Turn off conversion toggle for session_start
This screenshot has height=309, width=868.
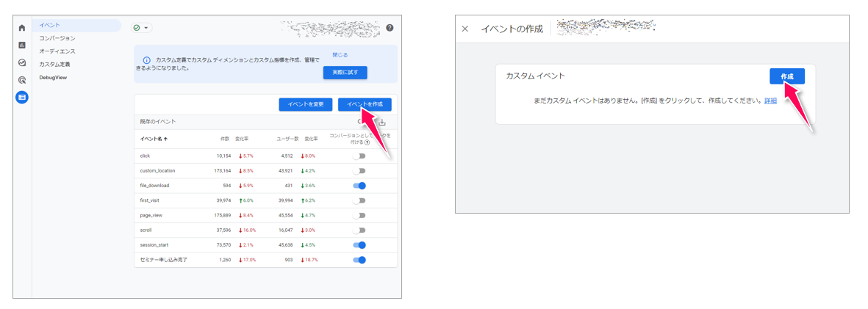pos(359,245)
